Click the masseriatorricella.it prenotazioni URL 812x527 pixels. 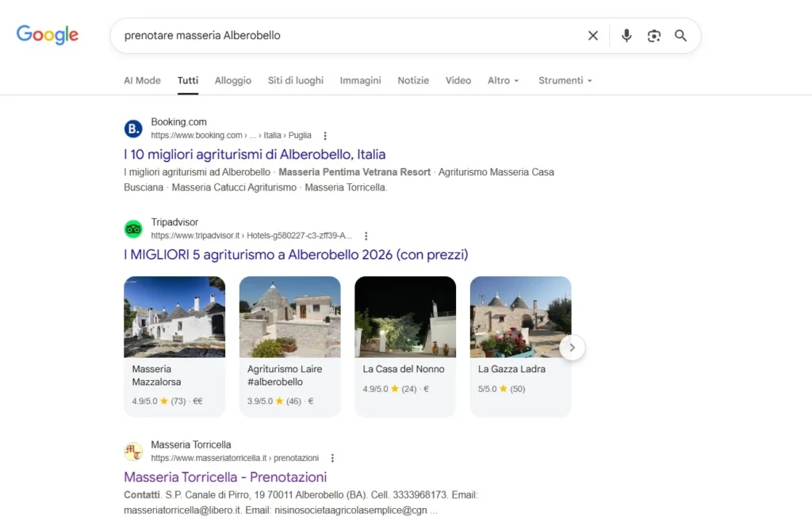[235, 458]
